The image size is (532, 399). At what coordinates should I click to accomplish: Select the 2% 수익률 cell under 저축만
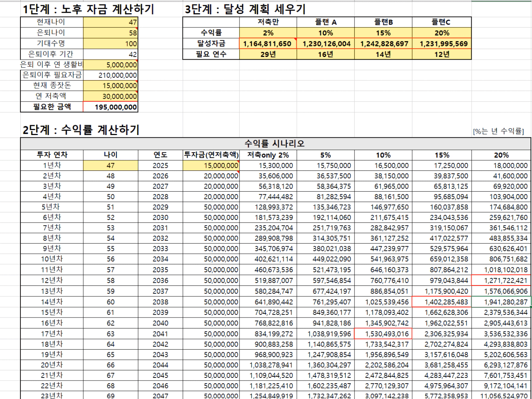268,33
